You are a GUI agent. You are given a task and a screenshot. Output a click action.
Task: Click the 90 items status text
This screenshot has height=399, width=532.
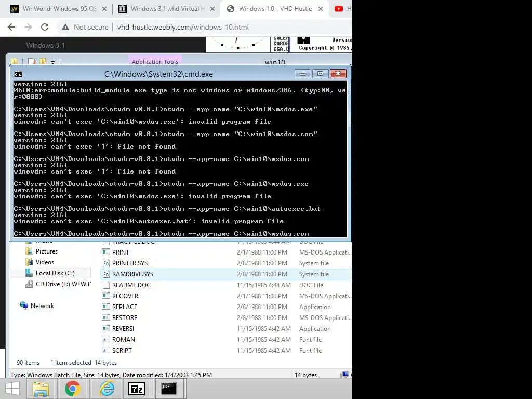coord(28,362)
